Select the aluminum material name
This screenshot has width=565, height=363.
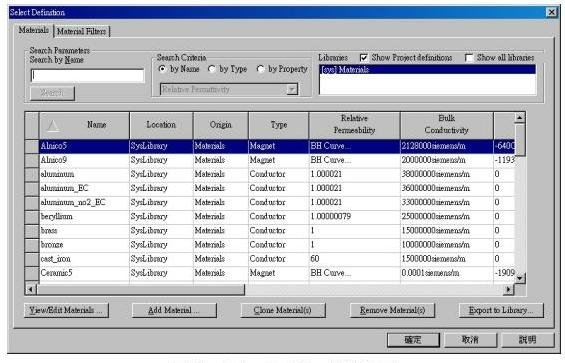tap(57, 174)
